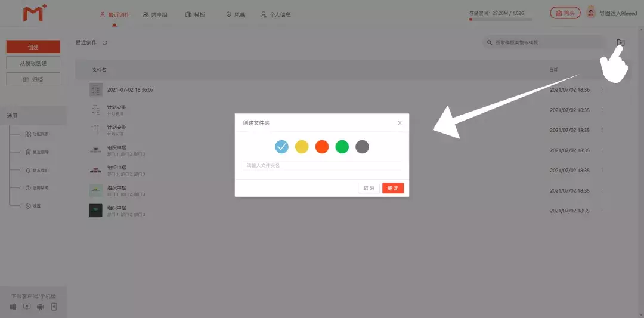Viewport: 644px width, 318px height.
Task: Switch to the 共享组 tab
Action: coord(155,14)
